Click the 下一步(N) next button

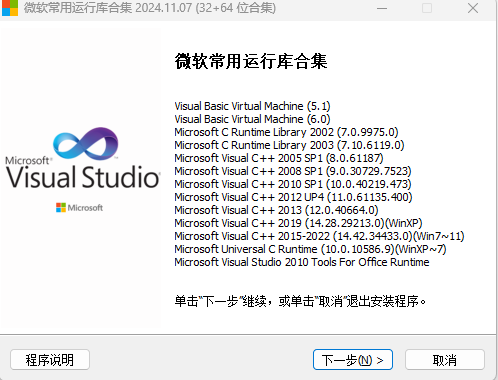[353, 360]
